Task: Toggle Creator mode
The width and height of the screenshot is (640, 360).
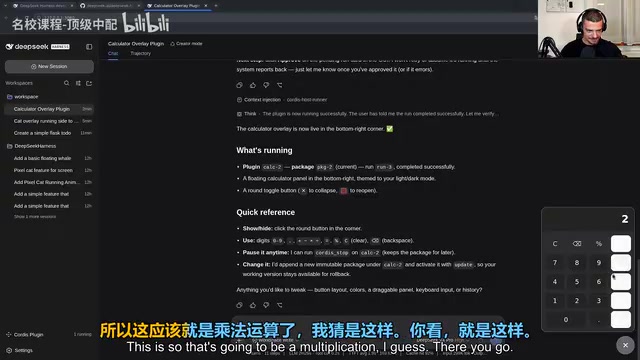Action: 186,44
